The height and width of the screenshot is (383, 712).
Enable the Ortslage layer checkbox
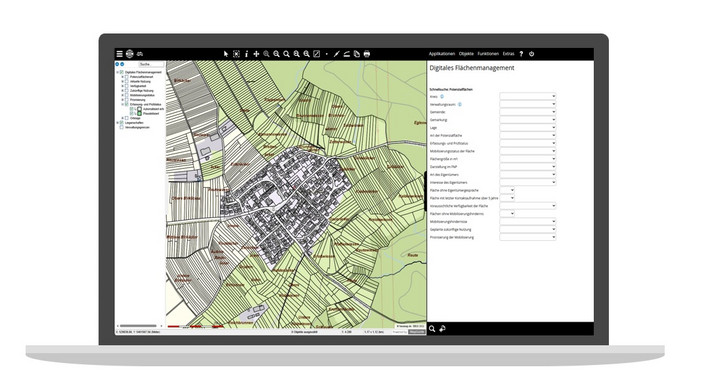pos(127,118)
